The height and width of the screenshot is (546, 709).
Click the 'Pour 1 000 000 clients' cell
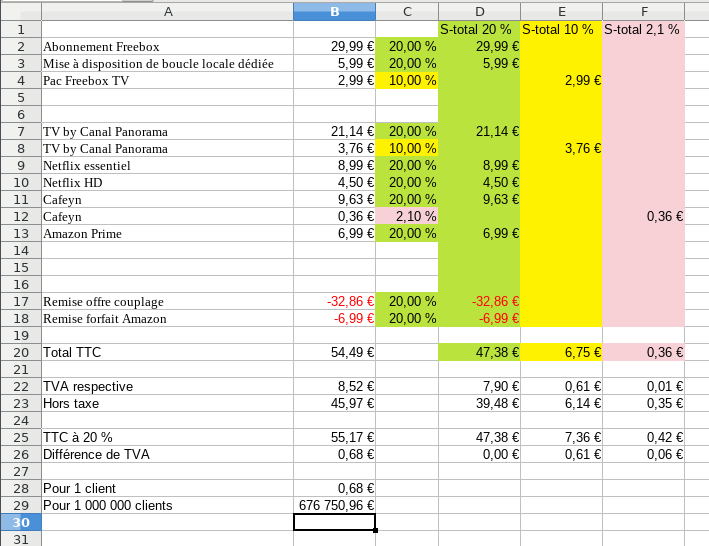point(167,505)
